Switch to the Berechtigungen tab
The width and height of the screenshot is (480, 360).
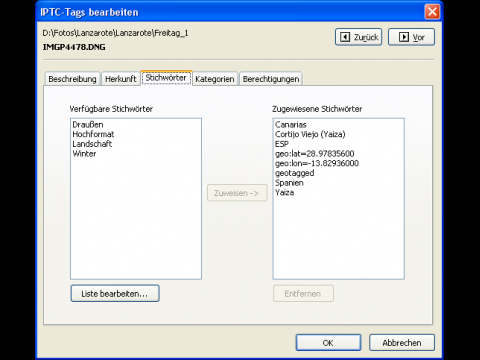[271, 79]
